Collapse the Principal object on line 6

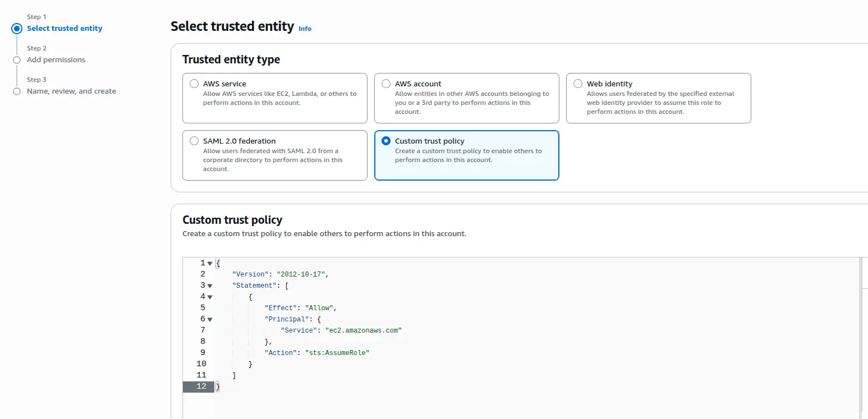tap(209, 319)
